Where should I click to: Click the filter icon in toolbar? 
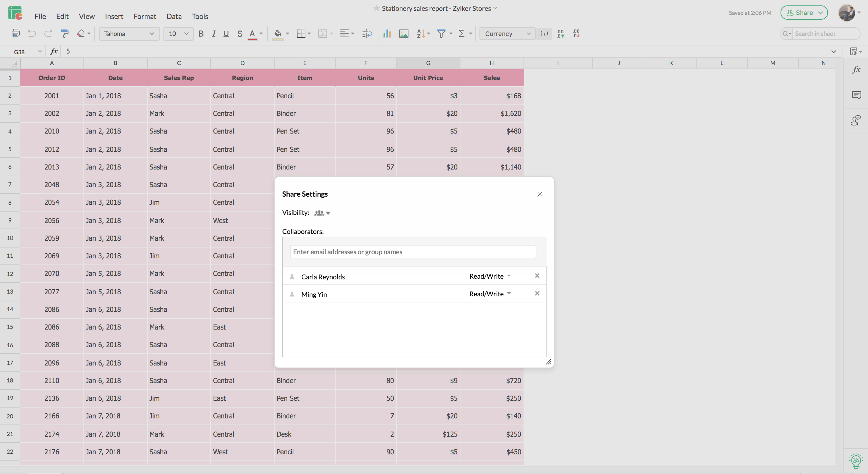(441, 33)
